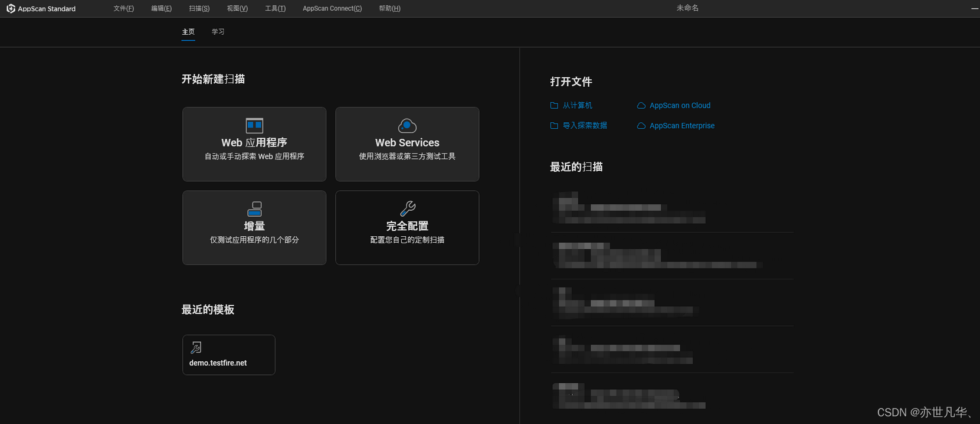Viewport: 980px width, 424px height.
Task: Choose the 增量 scan card
Action: (254, 227)
